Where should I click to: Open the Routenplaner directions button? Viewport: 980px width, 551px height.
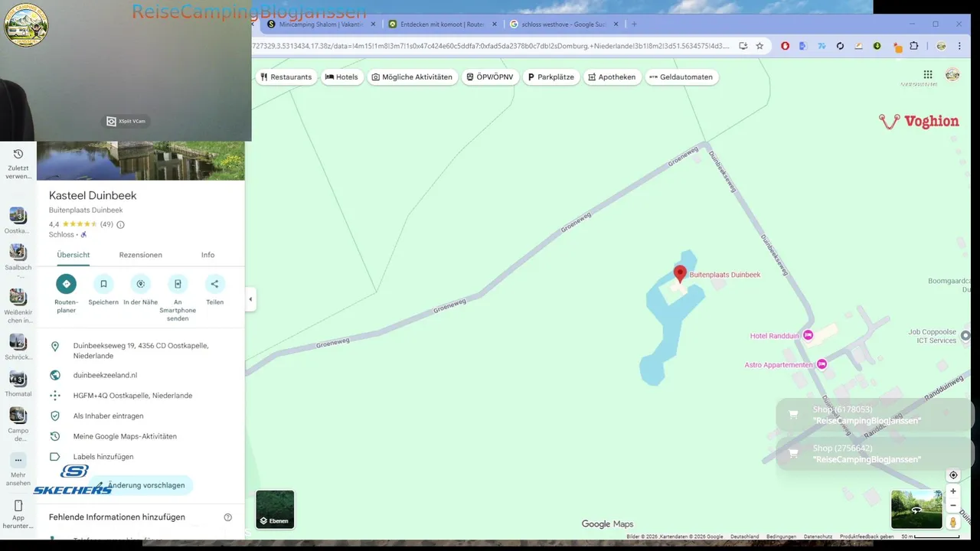click(x=66, y=284)
